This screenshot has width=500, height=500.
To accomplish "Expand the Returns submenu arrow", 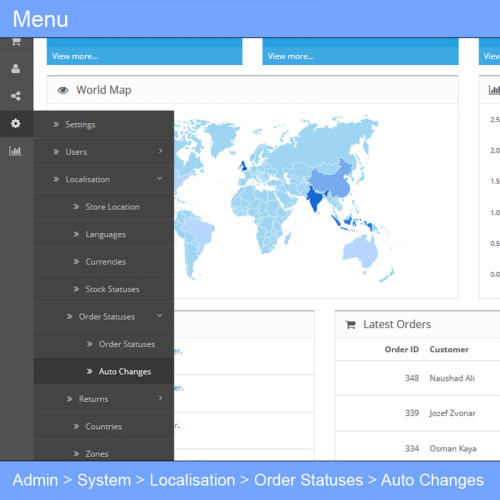I will [x=160, y=398].
